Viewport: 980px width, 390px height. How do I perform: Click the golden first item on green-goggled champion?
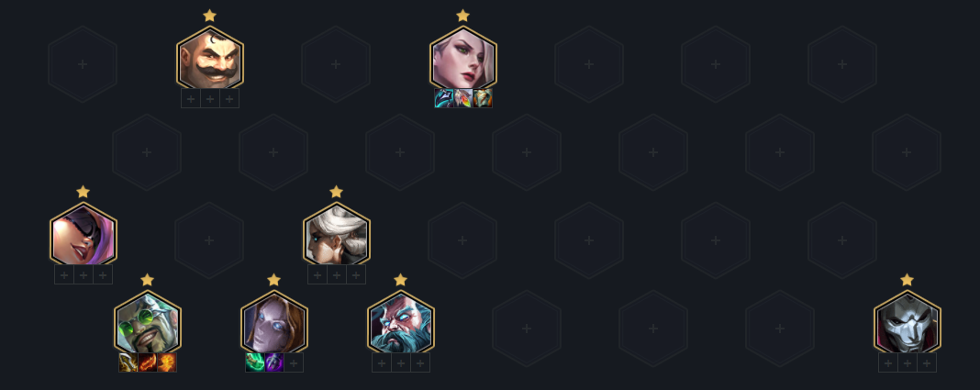coord(128,362)
